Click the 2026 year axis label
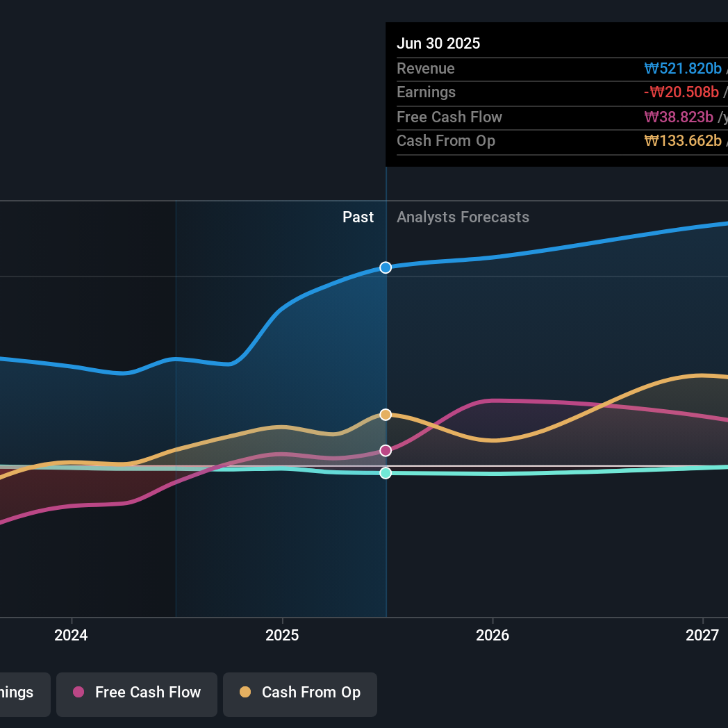Screen dimensions: 728x728 [x=493, y=636]
